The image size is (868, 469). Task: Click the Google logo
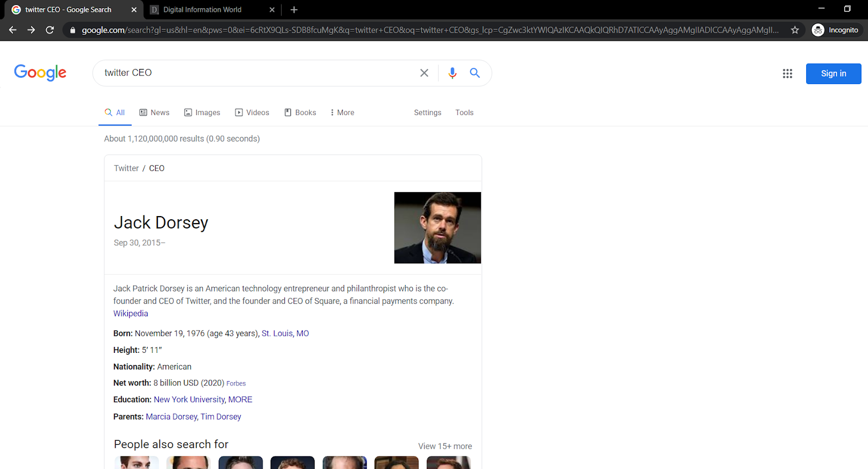pos(40,73)
